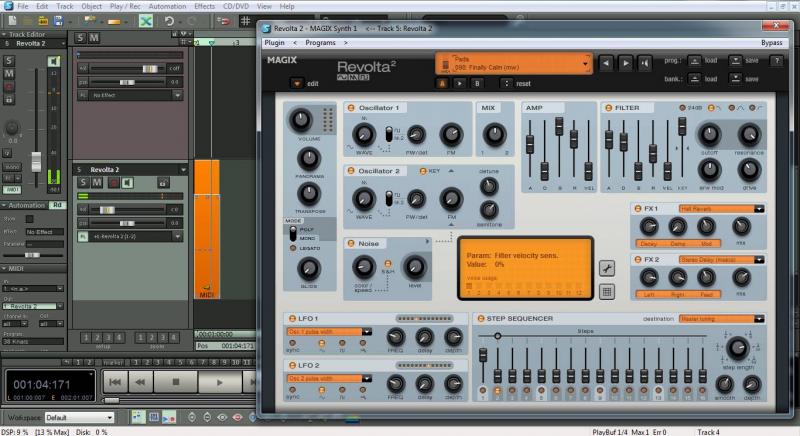
Task: Click the bank save icon in Revolta
Action: [x=735, y=79]
